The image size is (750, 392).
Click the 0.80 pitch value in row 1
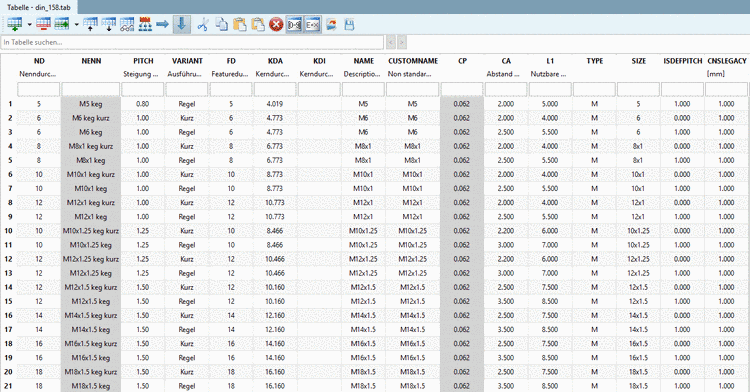tap(143, 104)
